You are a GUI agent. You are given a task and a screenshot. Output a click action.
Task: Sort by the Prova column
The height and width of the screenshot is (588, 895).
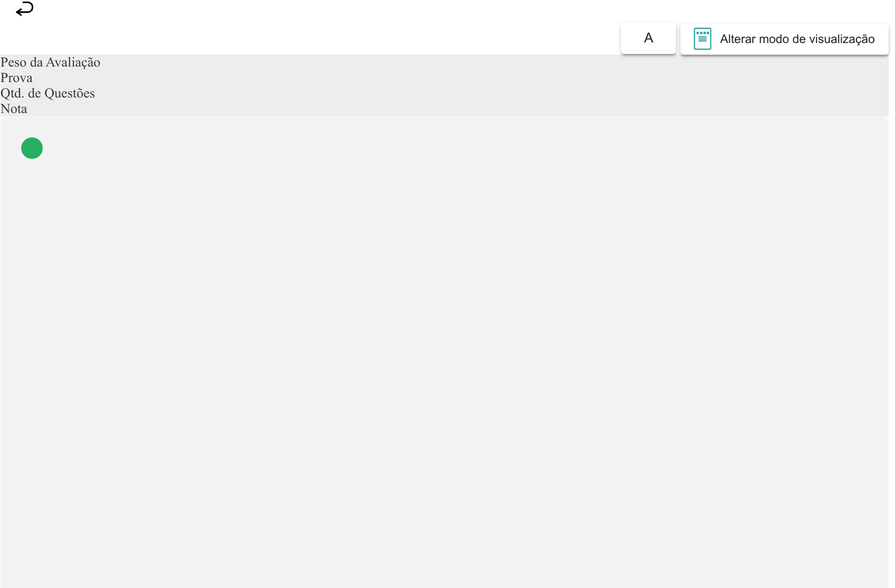tap(17, 78)
